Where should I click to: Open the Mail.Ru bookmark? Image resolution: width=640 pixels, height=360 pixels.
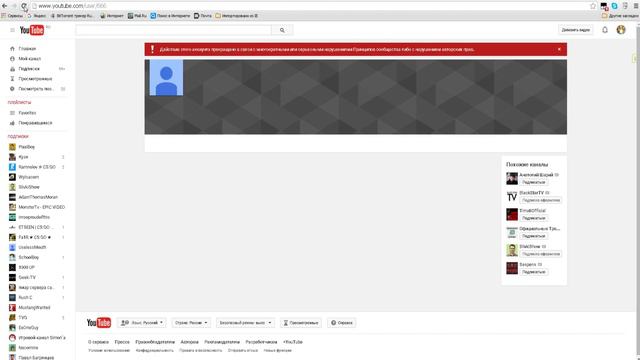pyautogui.click(x=137, y=16)
